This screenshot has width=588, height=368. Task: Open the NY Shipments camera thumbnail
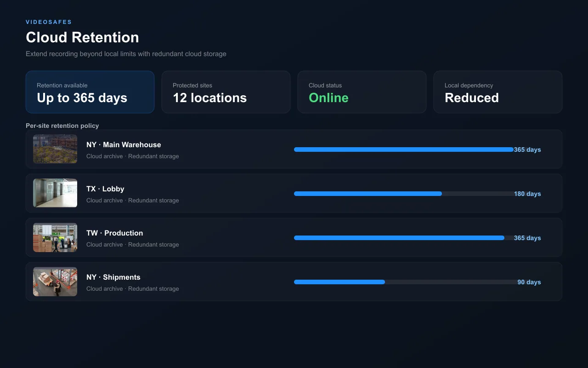pos(55,282)
